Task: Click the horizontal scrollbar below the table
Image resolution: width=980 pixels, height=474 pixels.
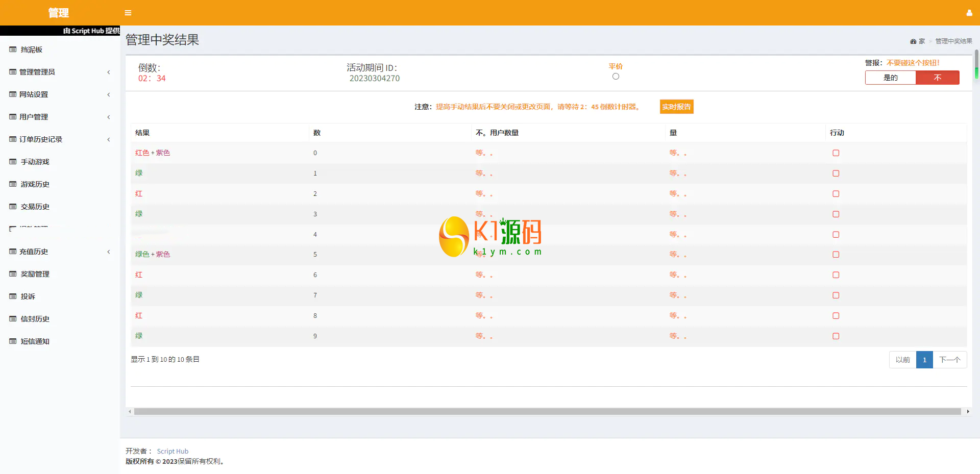Action: (547, 411)
